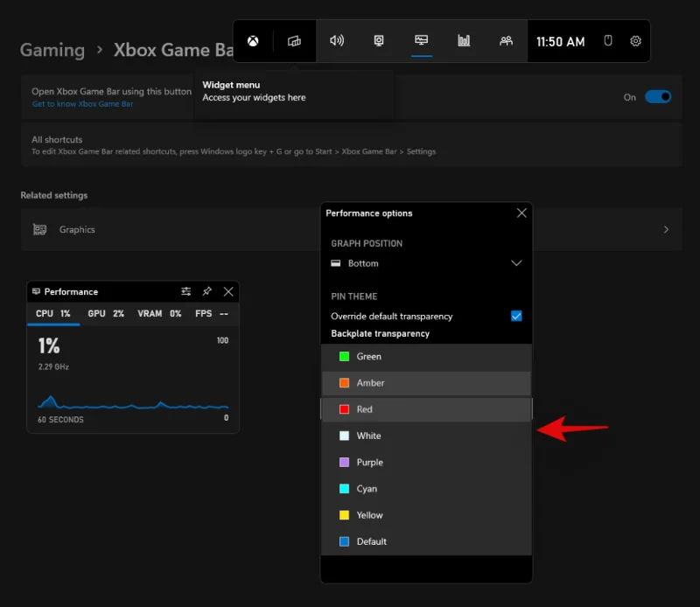The width and height of the screenshot is (700, 607).
Task: Select Red accent color option
Action: coord(426,409)
